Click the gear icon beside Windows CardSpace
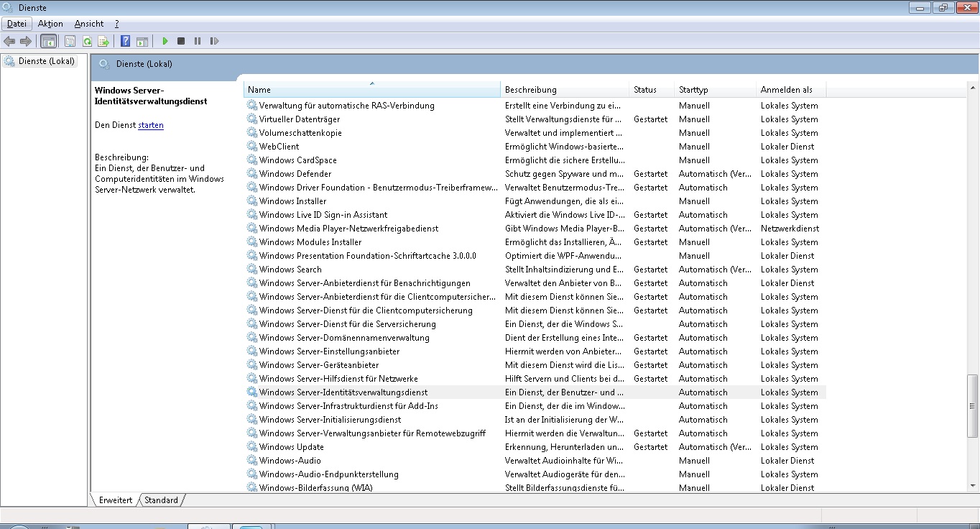The width and height of the screenshot is (980, 529). (x=251, y=160)
